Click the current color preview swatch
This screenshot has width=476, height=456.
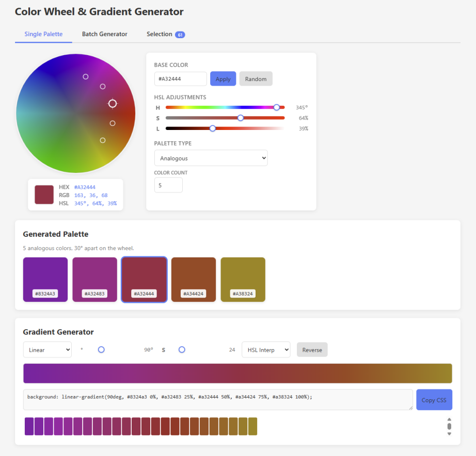point(44,195)
